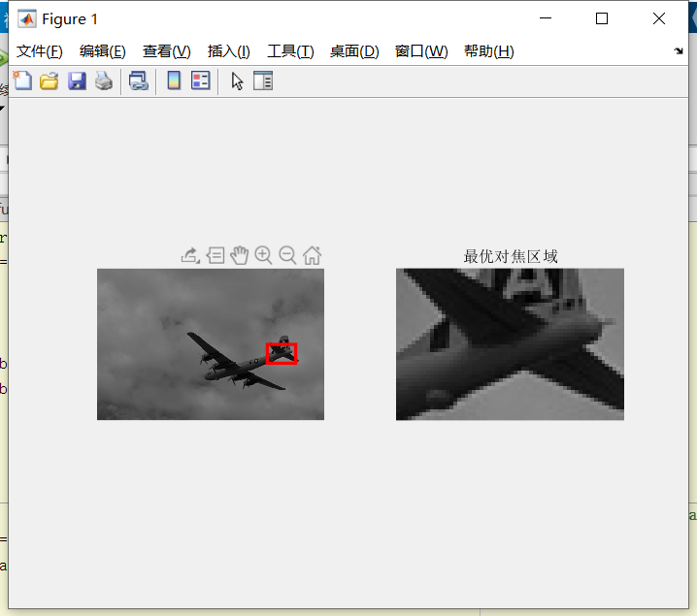Open the Property Inspector icon
This screenshot has width=697, height=616.
[x=263, y=81]
